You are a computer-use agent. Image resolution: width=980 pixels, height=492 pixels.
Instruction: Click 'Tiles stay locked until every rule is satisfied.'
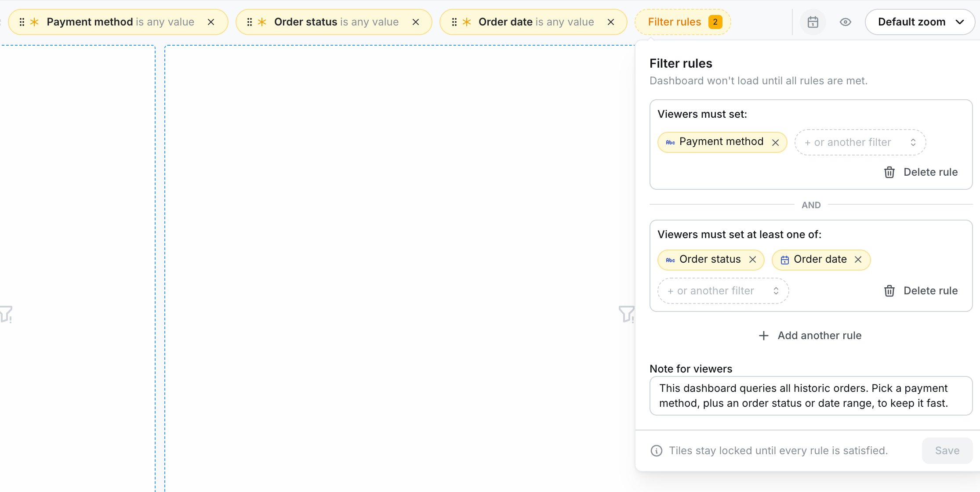pos(778,451)
